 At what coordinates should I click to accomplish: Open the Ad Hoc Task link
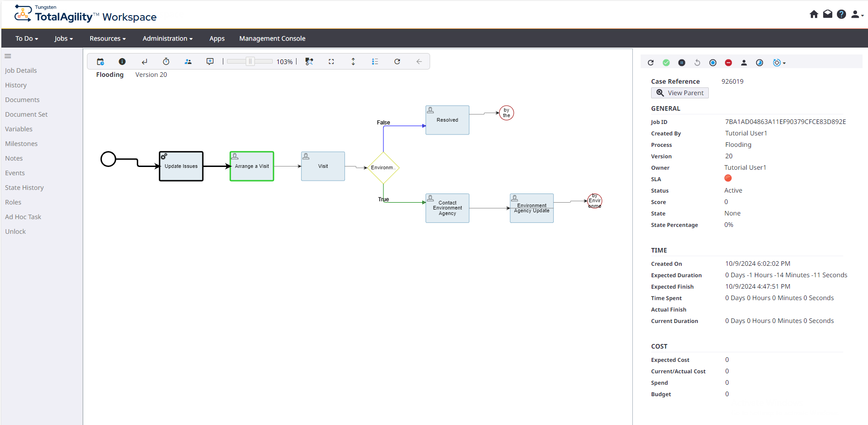pos(23,217)
